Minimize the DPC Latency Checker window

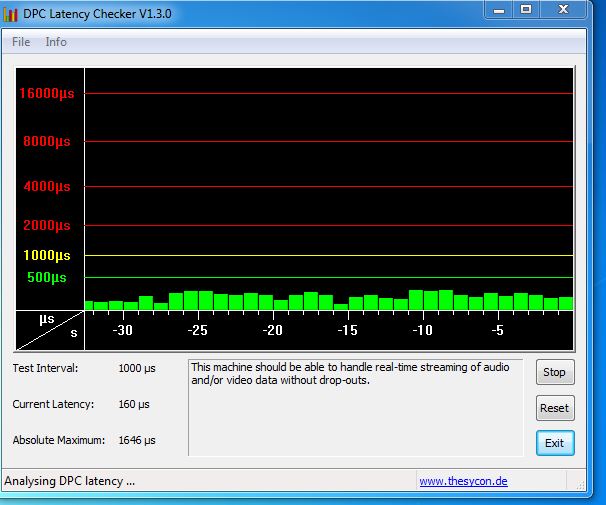coord(499,9)
